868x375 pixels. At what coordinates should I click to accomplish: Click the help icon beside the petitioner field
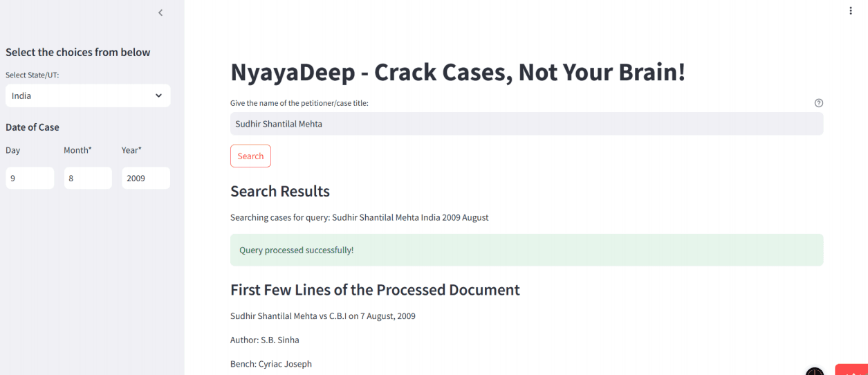819,103
